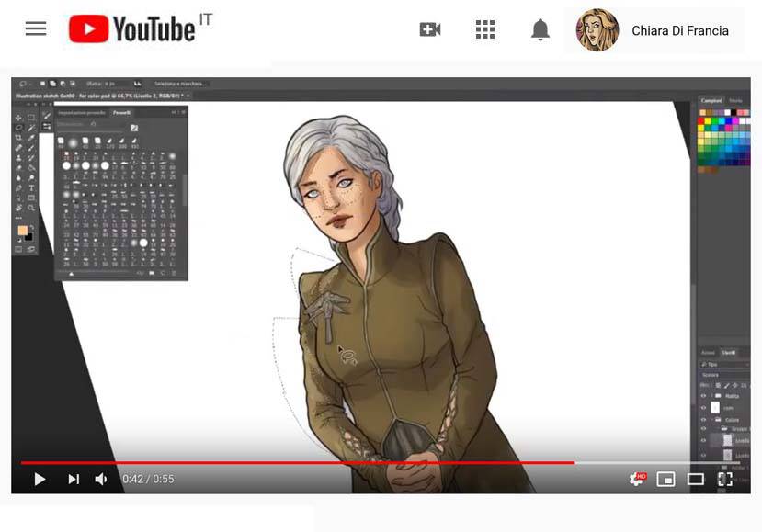Pick the pure red swatch
The width and height of the screenshot is (762, 532).
pos(700,121)
